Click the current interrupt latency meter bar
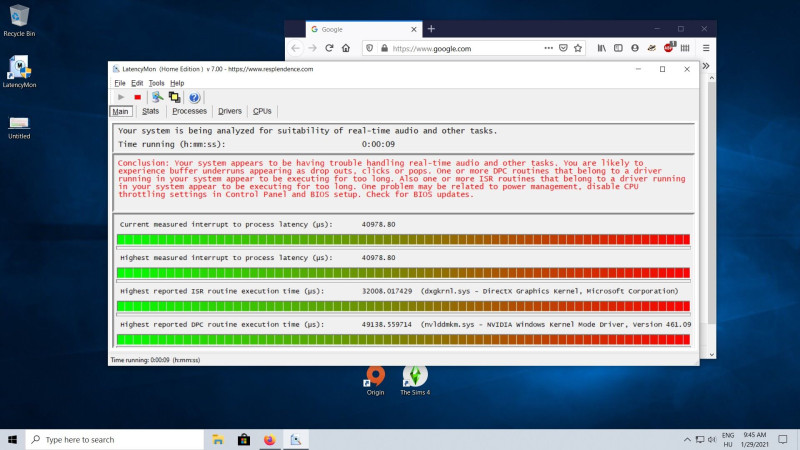The image size is (800, 450). pos(403,239)
